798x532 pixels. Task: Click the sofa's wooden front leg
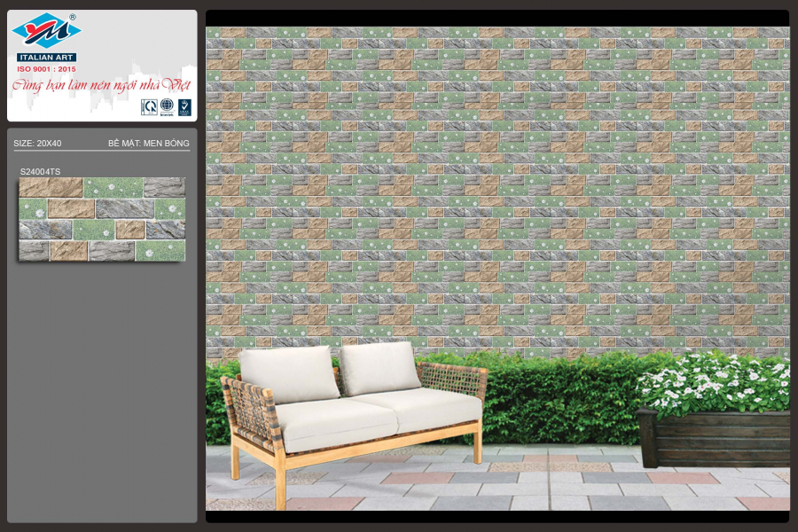280,485
